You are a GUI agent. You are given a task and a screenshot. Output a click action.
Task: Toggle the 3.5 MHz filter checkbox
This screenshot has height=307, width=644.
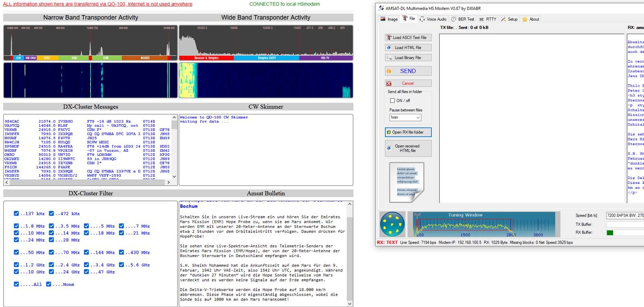(51, 226)
